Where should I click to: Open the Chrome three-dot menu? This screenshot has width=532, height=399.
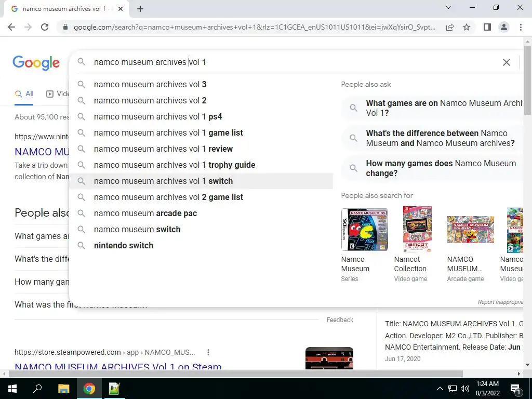click(521, 27)
